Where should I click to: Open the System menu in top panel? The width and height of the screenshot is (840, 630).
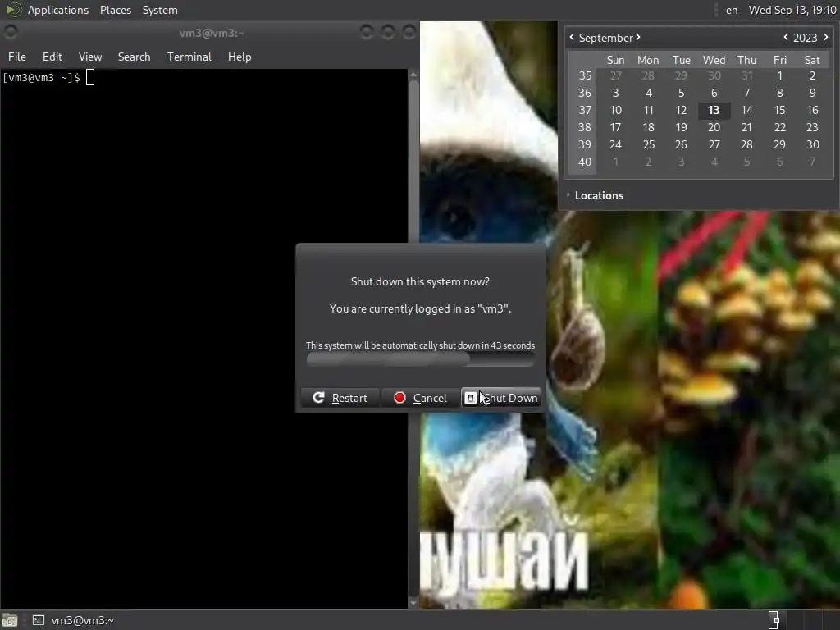160,10
